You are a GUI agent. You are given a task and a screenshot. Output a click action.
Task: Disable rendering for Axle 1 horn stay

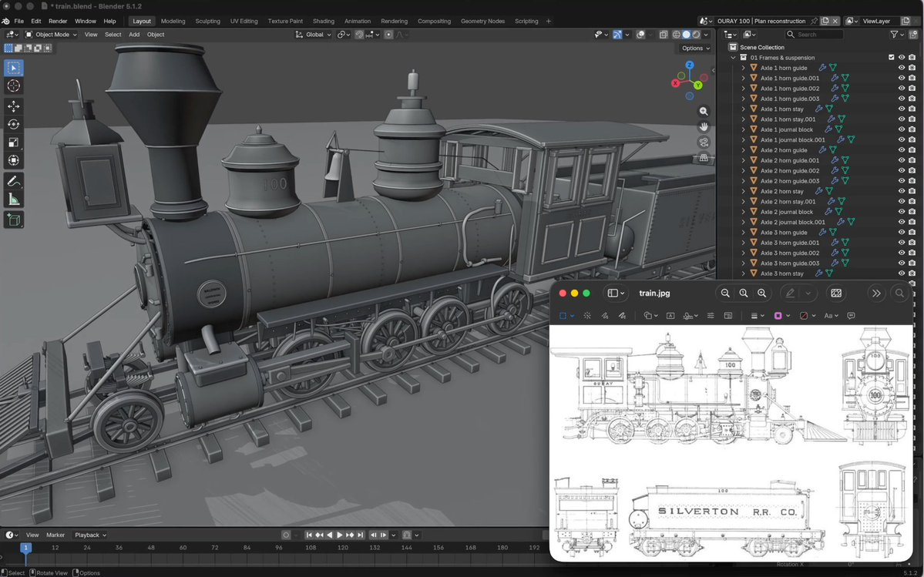coord(912,109)
